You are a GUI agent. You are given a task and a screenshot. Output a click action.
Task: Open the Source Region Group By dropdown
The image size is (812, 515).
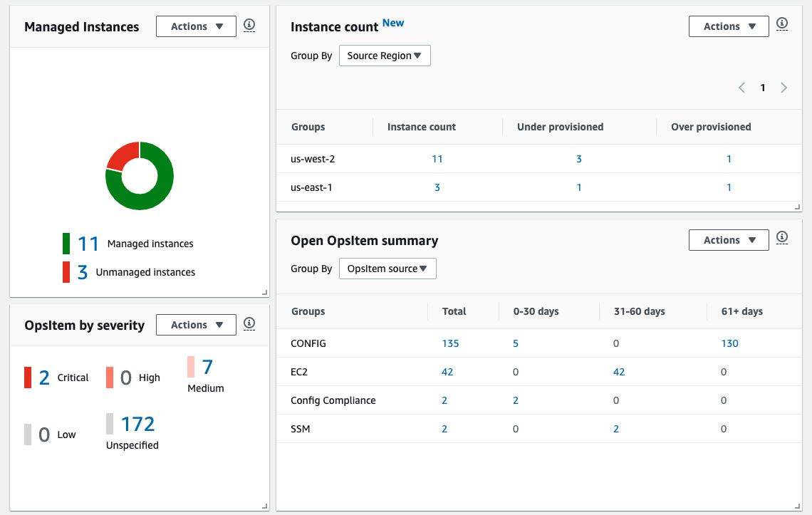(x=385, y=55)
